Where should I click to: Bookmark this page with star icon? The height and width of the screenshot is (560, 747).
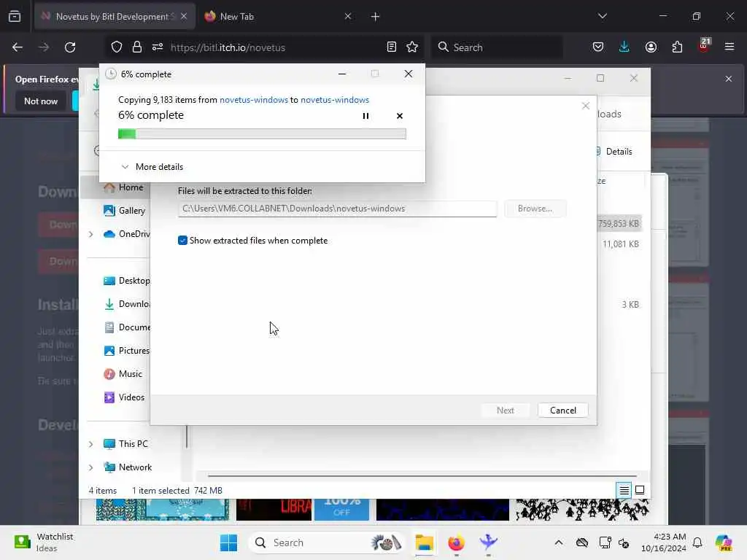412,47
